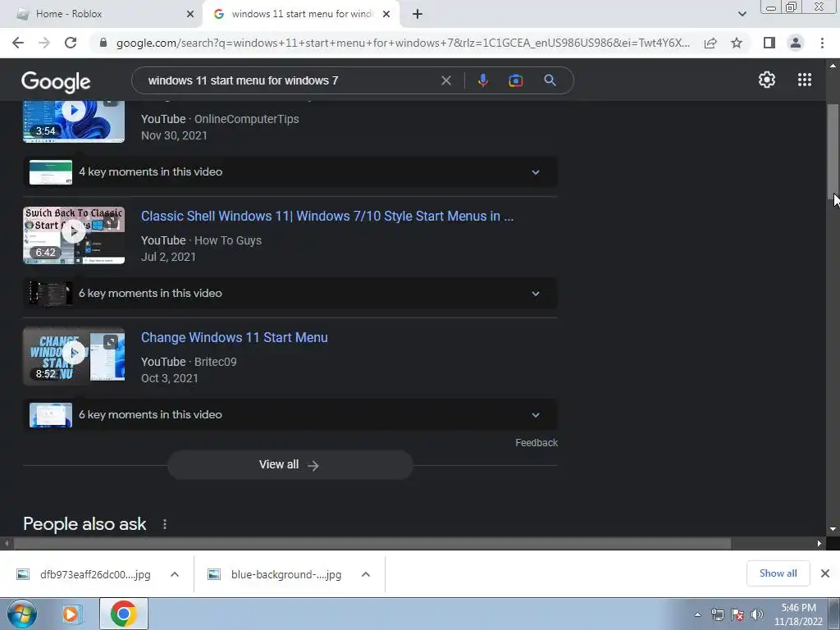Click View all videos button

[290, 464]
